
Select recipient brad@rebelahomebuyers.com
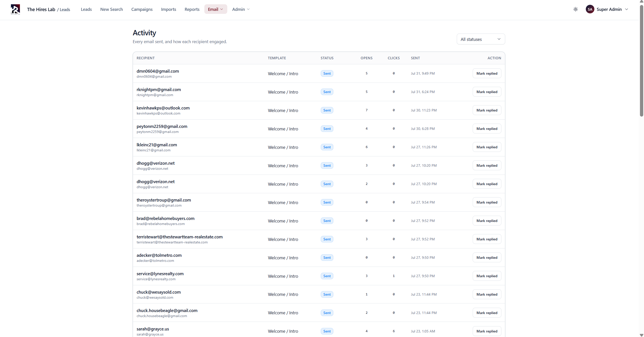click(x=166, y=218)
